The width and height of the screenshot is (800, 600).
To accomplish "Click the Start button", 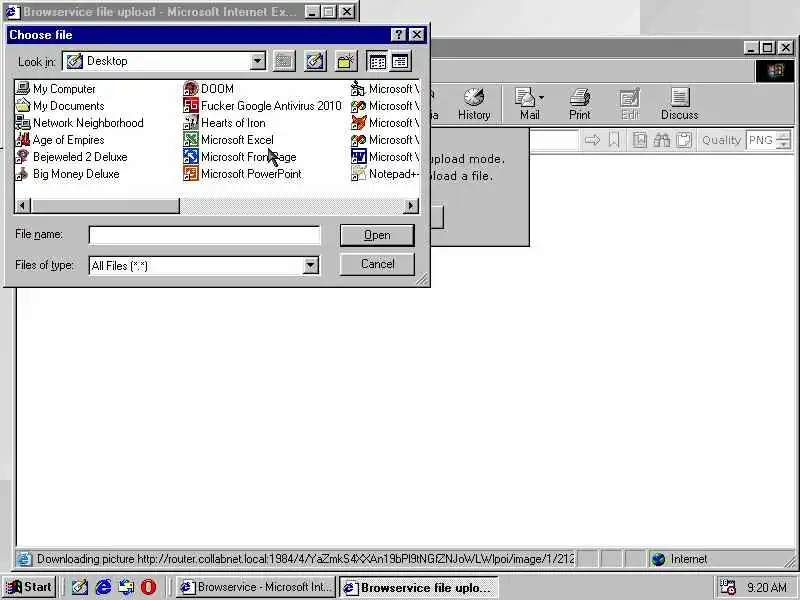I will 29,587.
